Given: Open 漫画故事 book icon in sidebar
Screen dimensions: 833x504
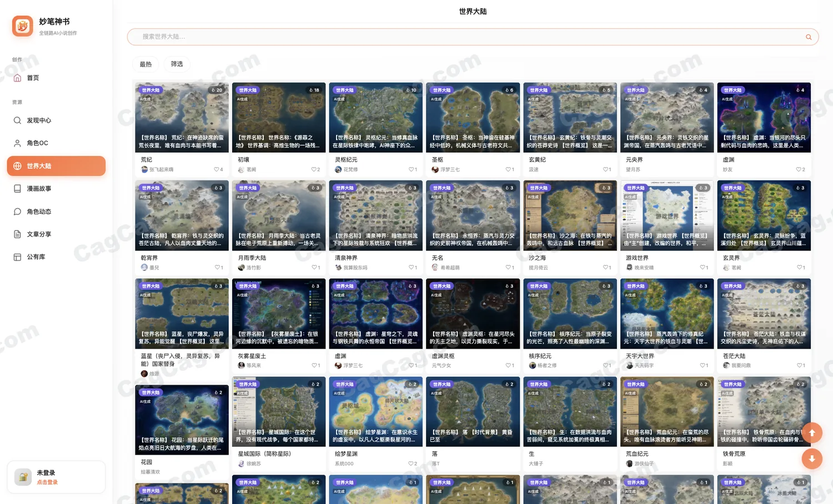Looking at the screenshot, I should coord(17,189).
